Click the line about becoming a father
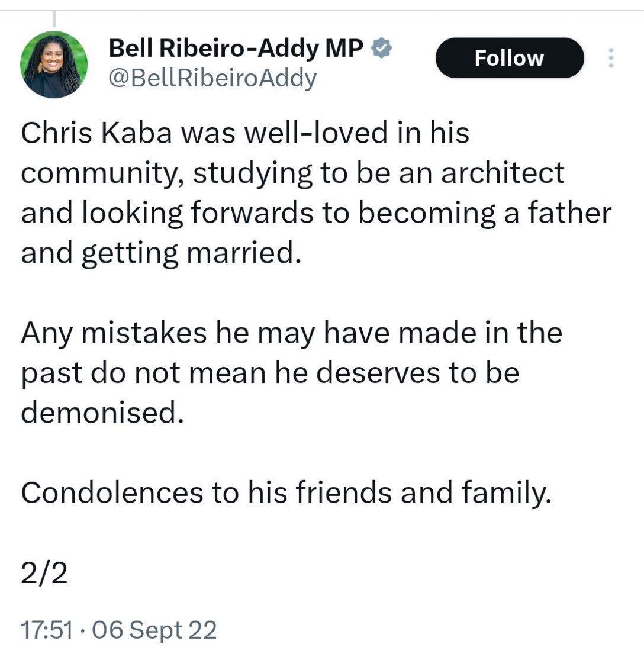644x657 pixels. pyautogui.click(x=315, y=212)
